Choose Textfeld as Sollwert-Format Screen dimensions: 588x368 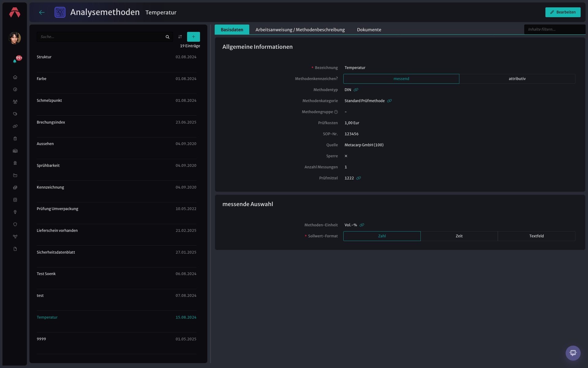pyautogui.click(x=537, y=236)
